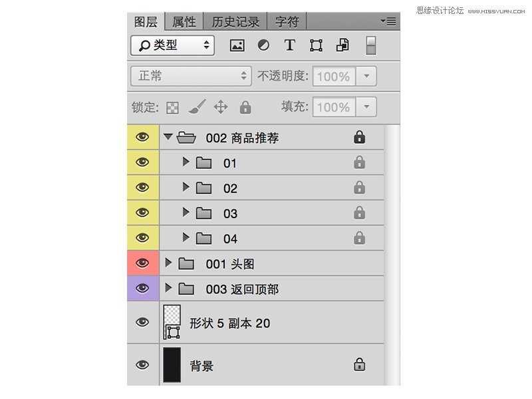Image resolution: width=532 pixels, height=399 pixels.
Task: Switch to the 历史记录 tab
Action: [235, 22]
